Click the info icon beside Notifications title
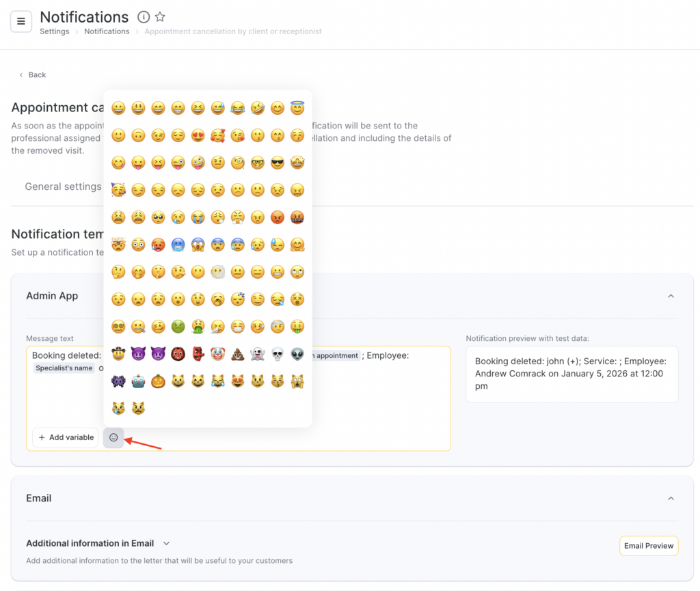 (x=144, y=17)
